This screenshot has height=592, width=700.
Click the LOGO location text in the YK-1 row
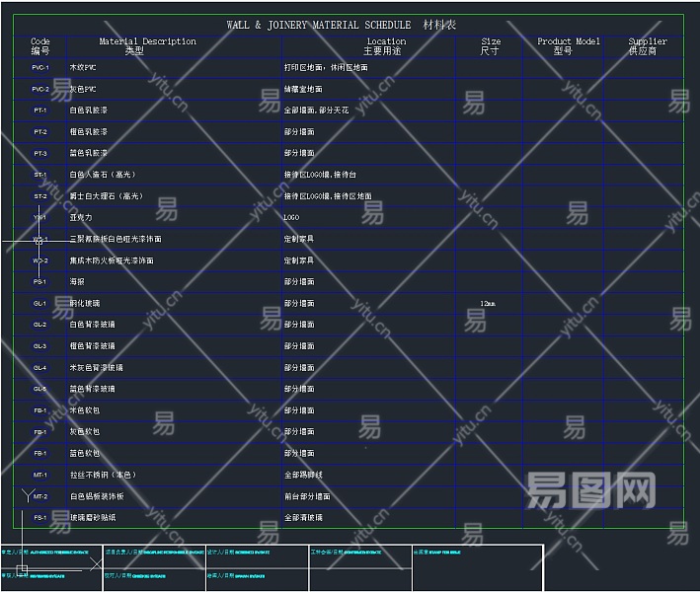(292, 217)
